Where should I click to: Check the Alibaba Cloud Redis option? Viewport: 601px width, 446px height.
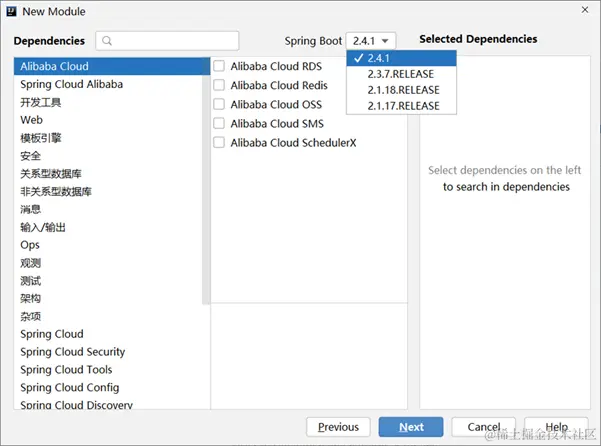[219, 86]
